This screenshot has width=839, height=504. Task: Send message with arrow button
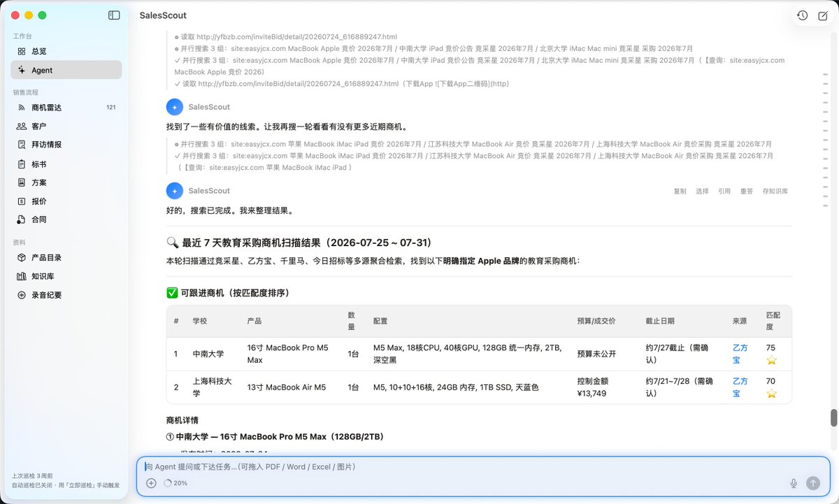click(812, 483)
